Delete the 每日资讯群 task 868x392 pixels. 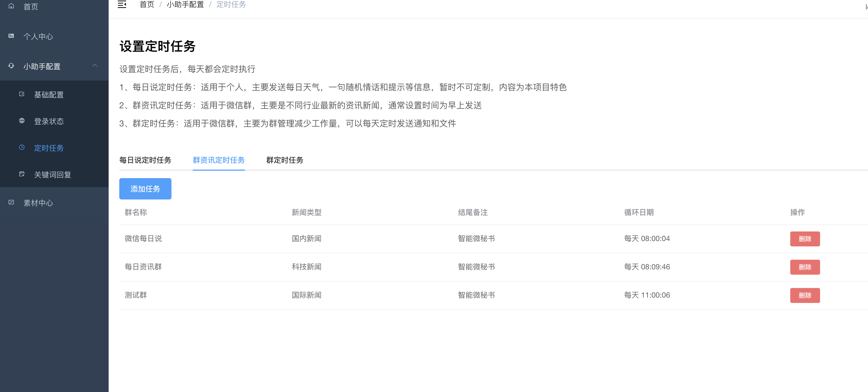tap(805, 267)
